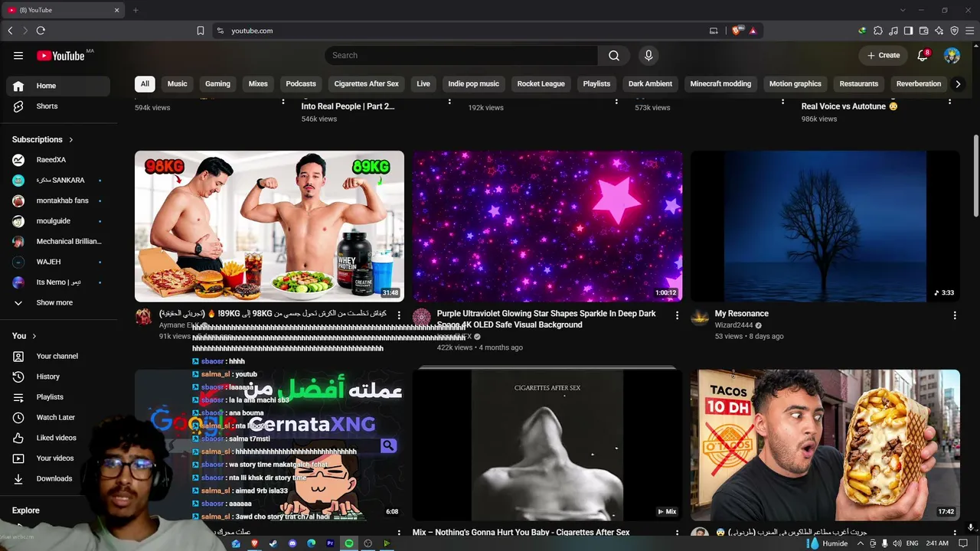This screenshot has width=980, height=551.
Task: Open the My Resonance video title
Action: (742, 314)
